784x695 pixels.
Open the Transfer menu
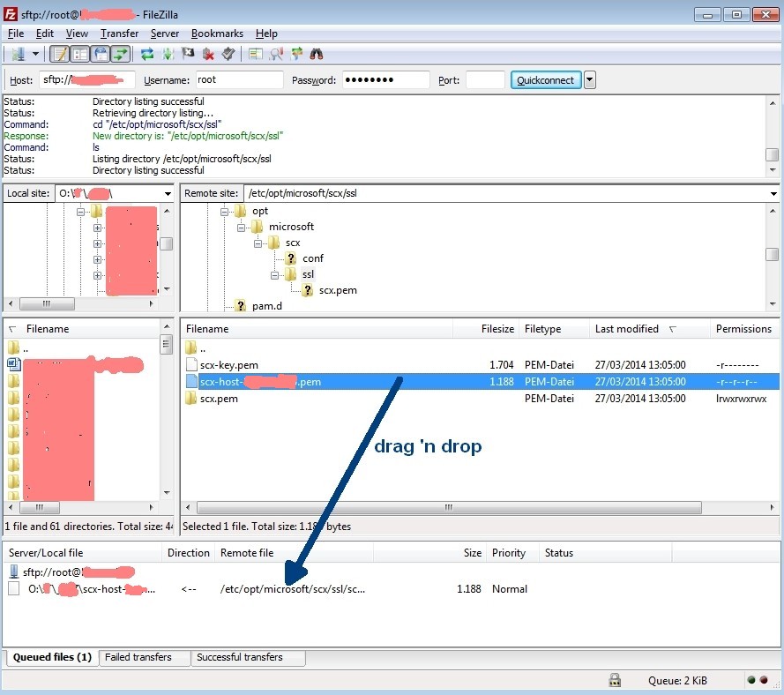tap(119, 34)
